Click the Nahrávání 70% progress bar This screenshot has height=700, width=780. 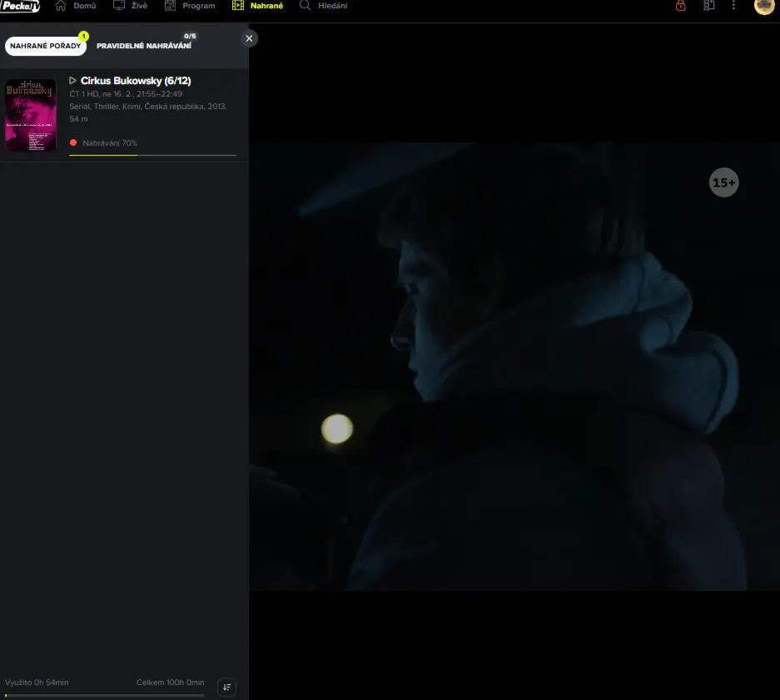[152, 155]
